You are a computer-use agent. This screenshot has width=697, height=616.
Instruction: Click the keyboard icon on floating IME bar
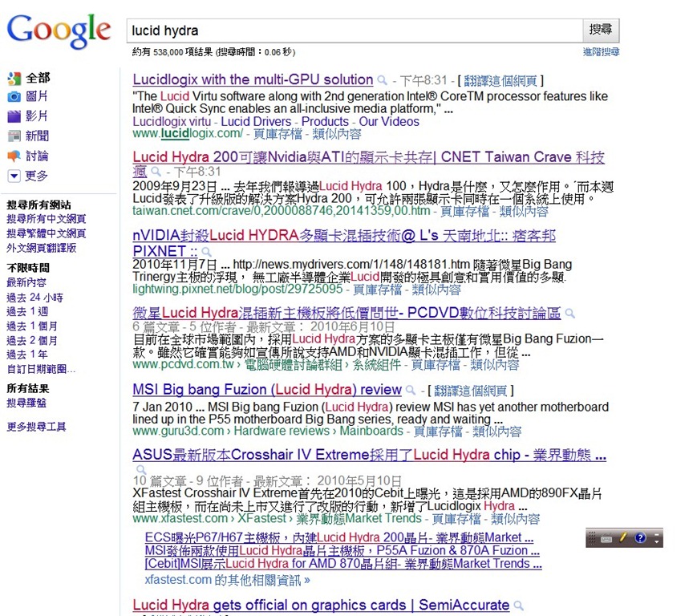pos(606,539)
